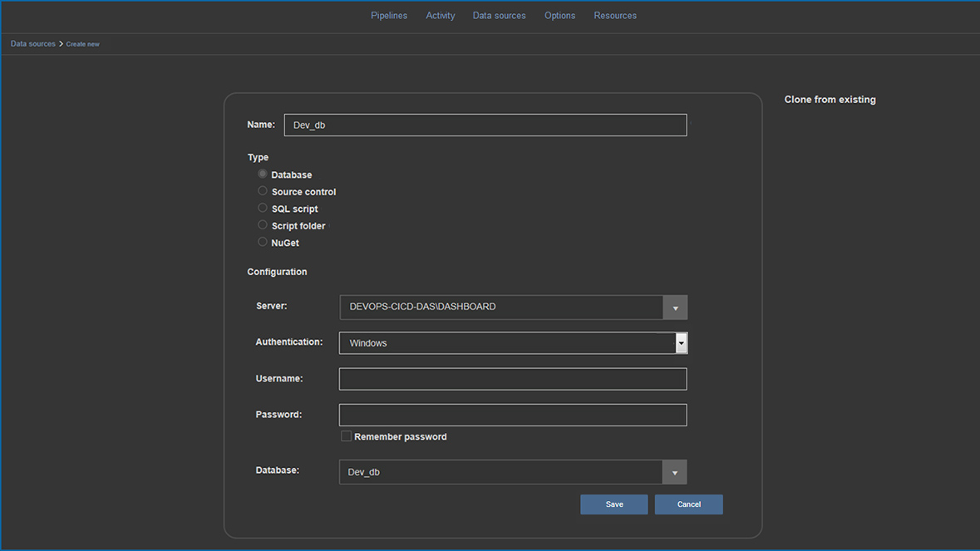Pick the Script folder option

[x=262, y=225]
